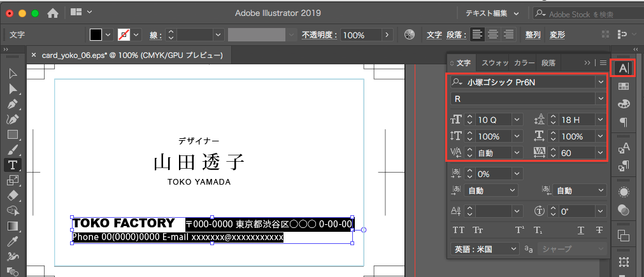The image size is (644, 277).
Task: Open the Character panel icon in the dock
Action: point(624,67)
